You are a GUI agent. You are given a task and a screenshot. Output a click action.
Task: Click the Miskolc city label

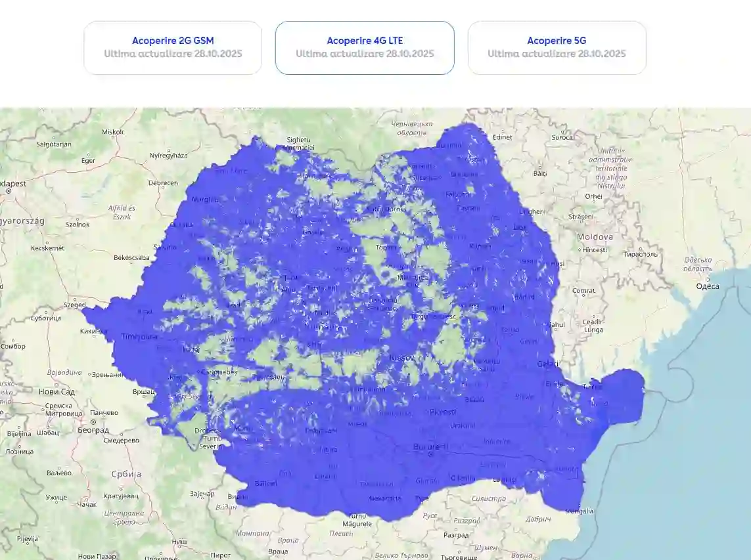113,132
